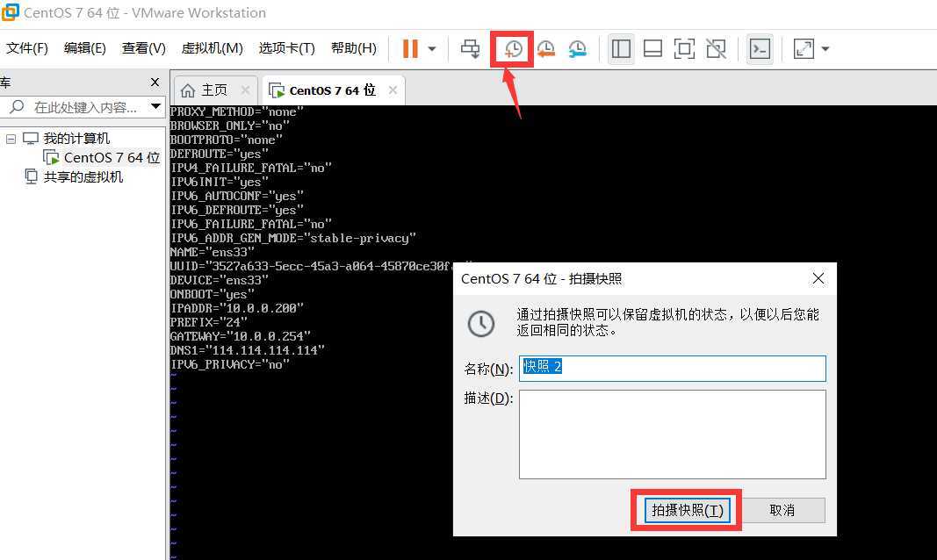The width and height of the screenshot is (937, 560).
Task: Click the BROWSER_ONLY="no" line
Action: point(230,126)
